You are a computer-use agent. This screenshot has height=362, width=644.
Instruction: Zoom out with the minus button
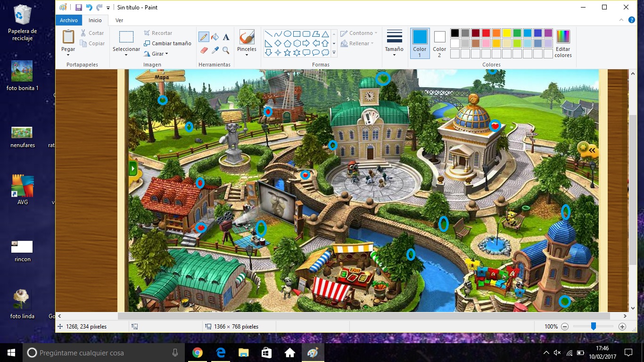point(564,327)
